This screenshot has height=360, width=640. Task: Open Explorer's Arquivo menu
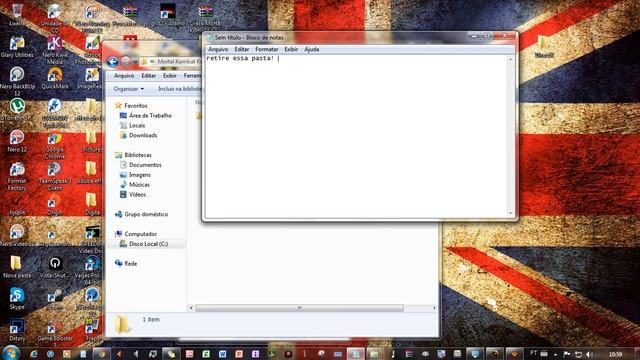coord(124,76)
